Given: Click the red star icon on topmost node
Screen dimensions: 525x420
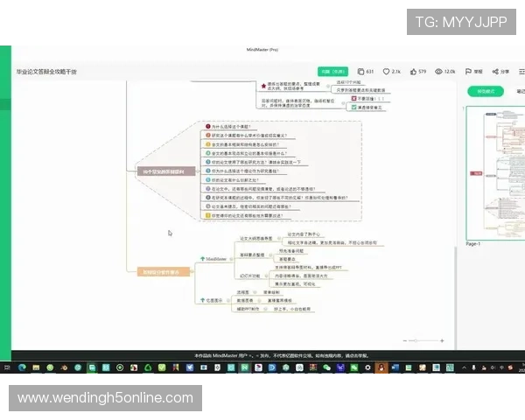Looking at the screenshot, I should (262, 86).
